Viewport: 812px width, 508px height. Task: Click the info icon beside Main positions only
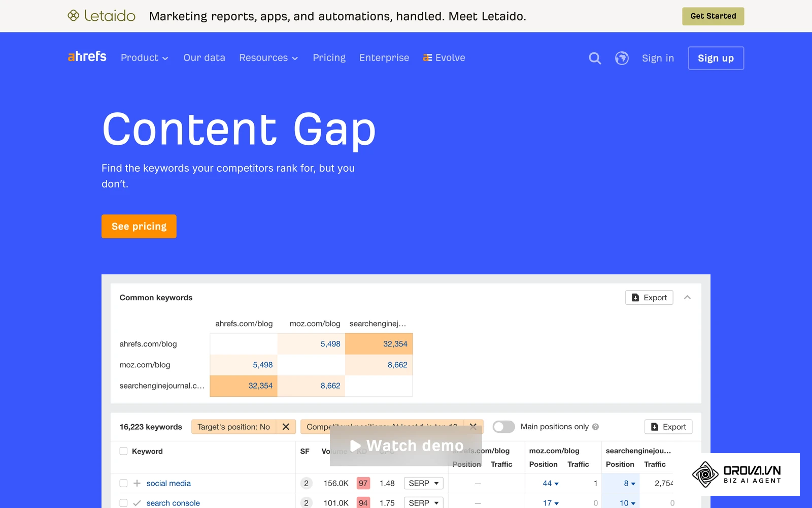pyautogui.click(x=595, y=427)
